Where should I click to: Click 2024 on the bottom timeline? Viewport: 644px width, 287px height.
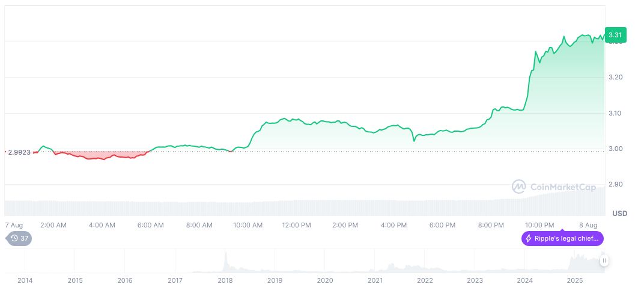[525, 280]
